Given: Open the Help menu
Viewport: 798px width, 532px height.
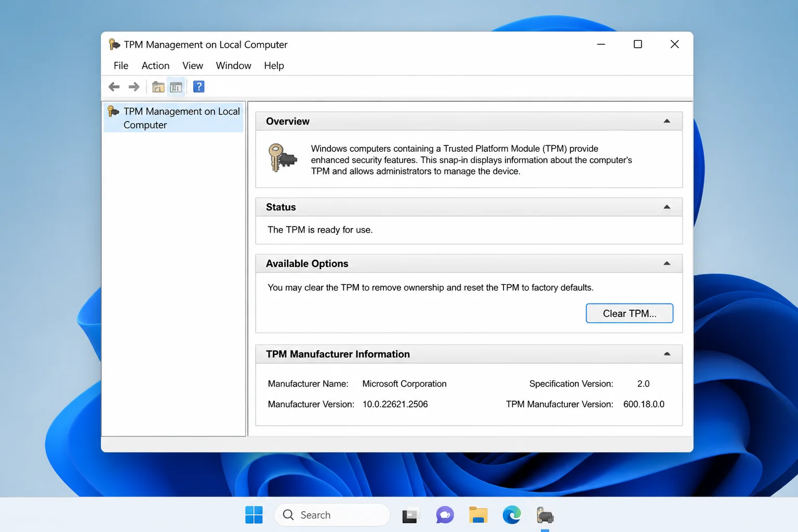Looking at the screenshot, I should pyautogui.click(x=274, y=65).
